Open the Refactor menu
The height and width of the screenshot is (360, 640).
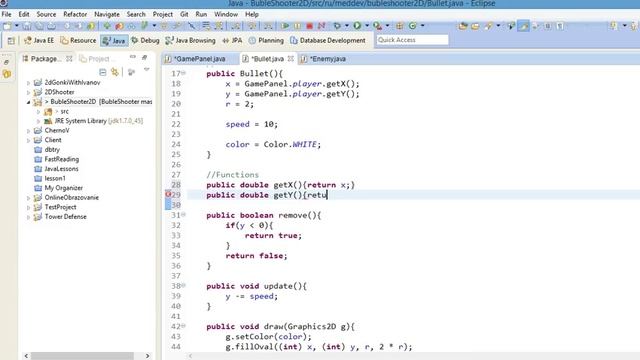click(x=75, y=14)
